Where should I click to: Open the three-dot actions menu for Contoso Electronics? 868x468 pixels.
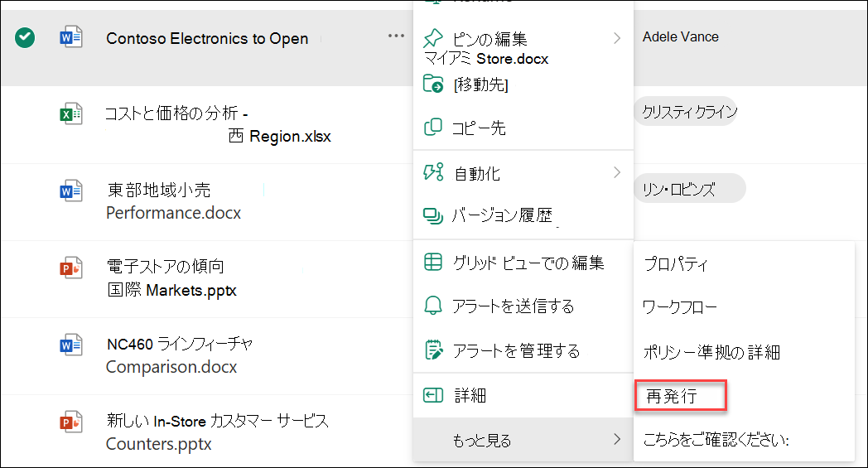coord(396,36)
